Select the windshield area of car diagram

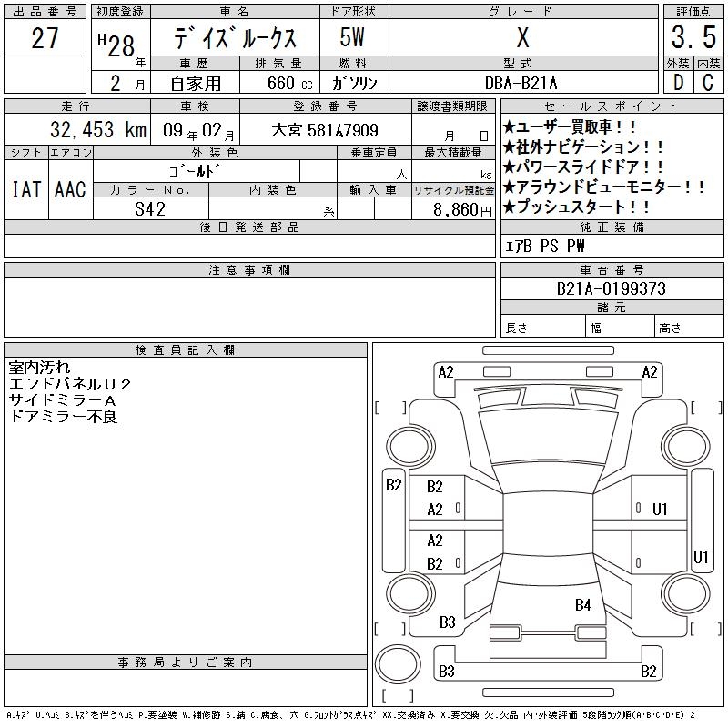pos(549,437)
